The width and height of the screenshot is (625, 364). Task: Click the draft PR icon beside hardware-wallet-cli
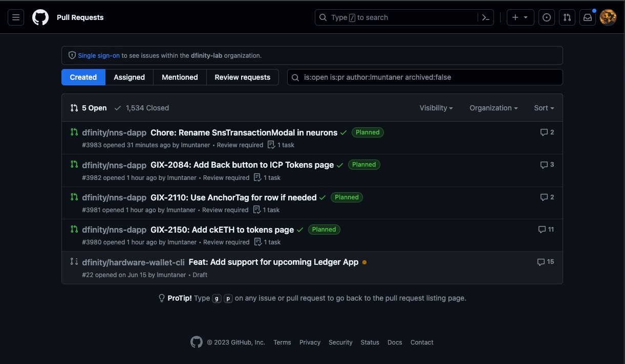[x=74, y=261]
